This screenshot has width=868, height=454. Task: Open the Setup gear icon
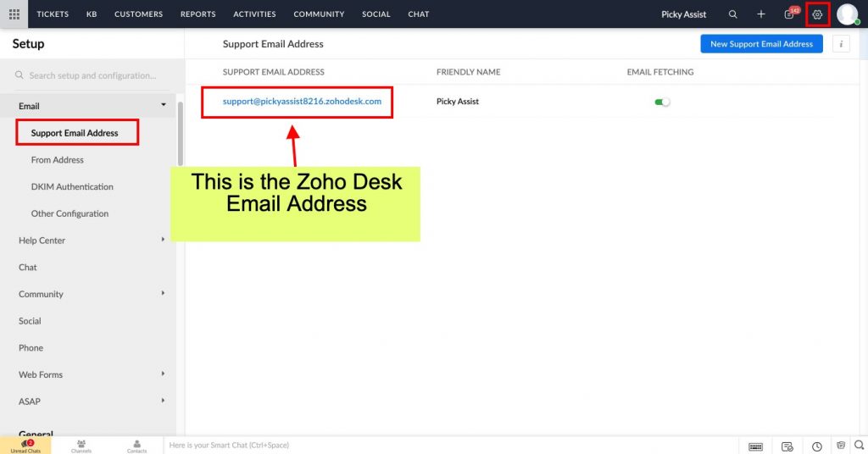[x=817, y=15]
